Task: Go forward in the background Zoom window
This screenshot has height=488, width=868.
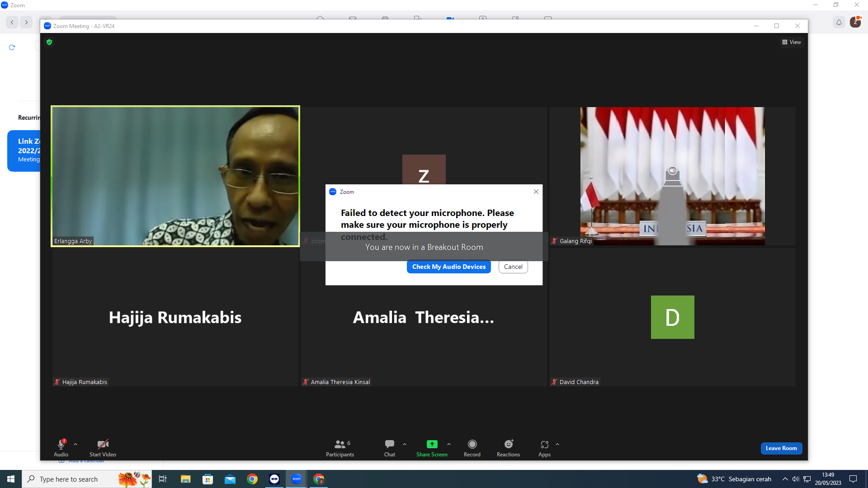Action: (x=27, y=22)
